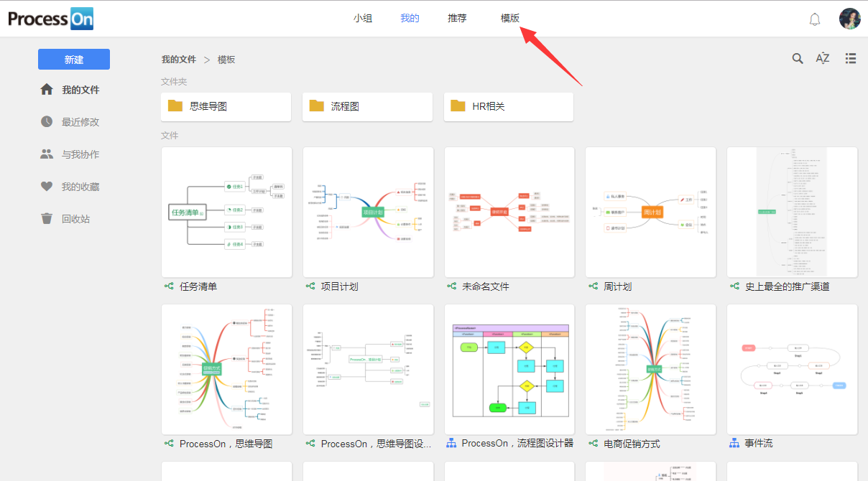Click the 任务清单 file name

pos(198,286)
